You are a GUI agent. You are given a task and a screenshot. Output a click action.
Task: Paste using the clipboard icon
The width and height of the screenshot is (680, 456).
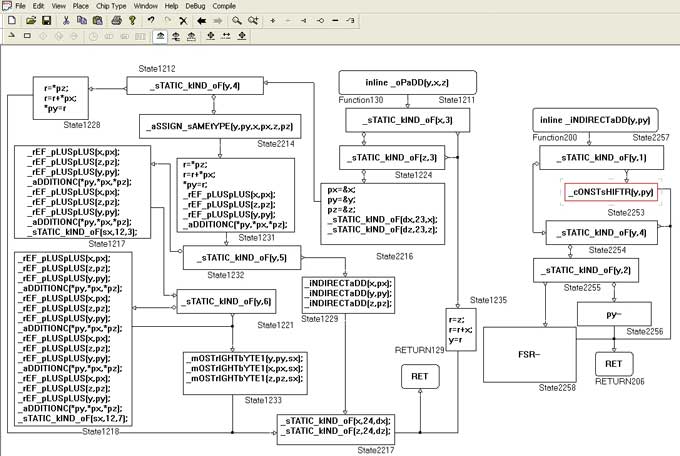98,20
